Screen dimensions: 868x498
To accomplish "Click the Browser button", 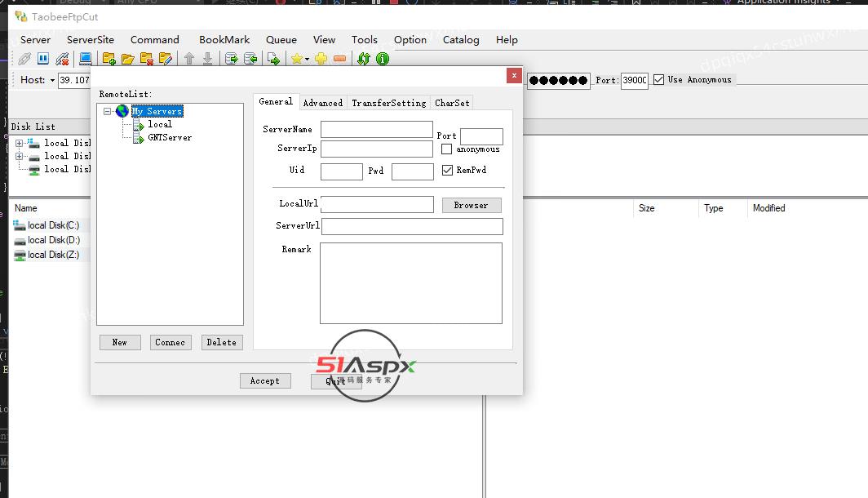I will click(472, 205).
